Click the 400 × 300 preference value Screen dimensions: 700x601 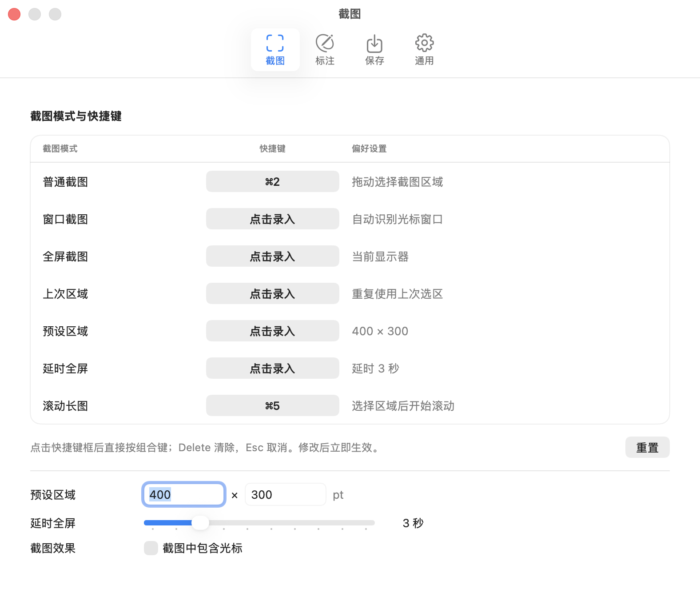[380, 331]
